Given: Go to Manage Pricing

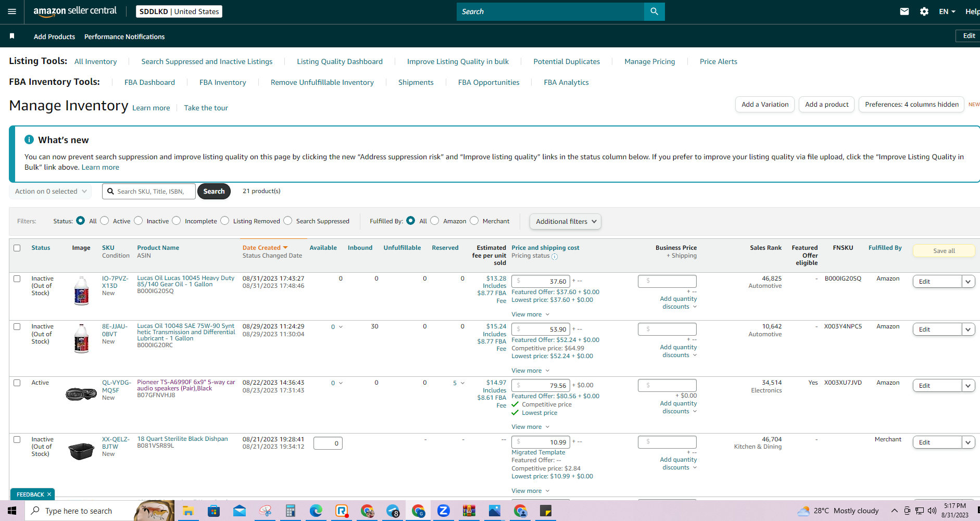Looking at the screenshot, I should [x=650, y=61].
